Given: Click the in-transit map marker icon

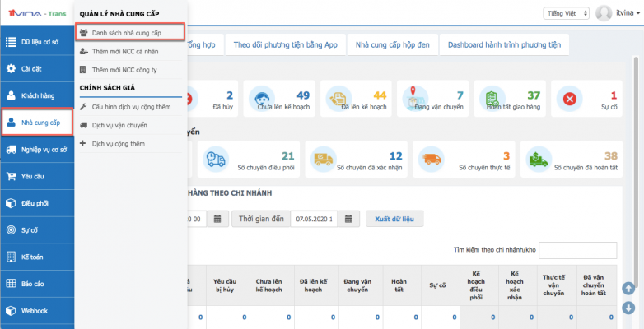Looking at the screenshot, I should click(415, 100).
